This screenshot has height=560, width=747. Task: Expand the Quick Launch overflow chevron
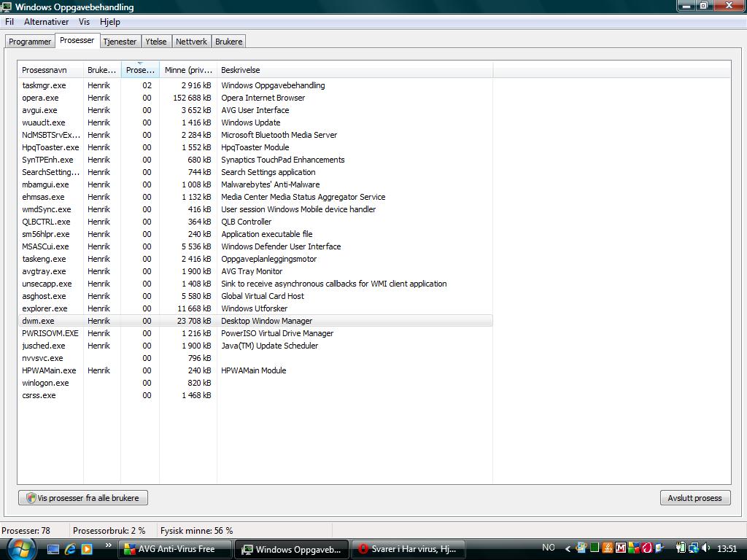(108, 545)
